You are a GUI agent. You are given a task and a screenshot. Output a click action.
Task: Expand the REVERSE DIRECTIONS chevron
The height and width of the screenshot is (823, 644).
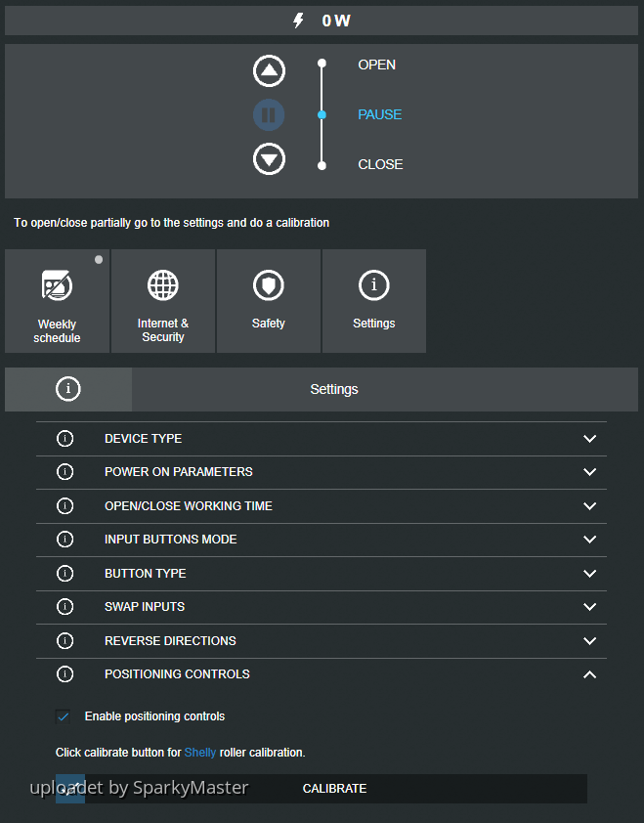589,641
